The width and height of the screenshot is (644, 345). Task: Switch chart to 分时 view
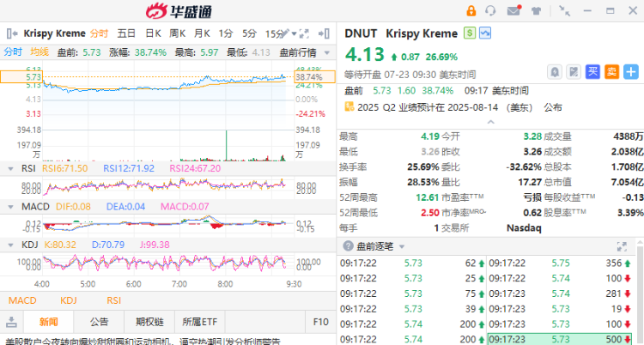99,33
